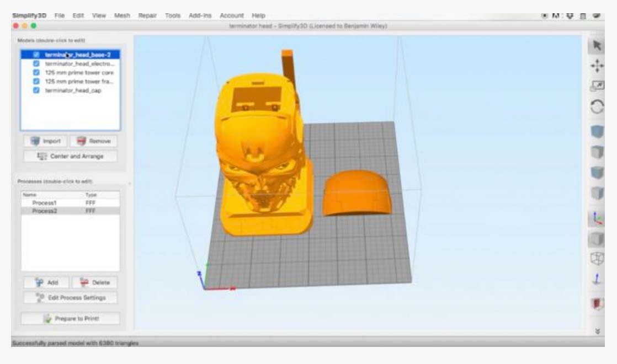Switch to the top view cube
The height and width of the screenshot is (364, 617).
click(597, 152)
